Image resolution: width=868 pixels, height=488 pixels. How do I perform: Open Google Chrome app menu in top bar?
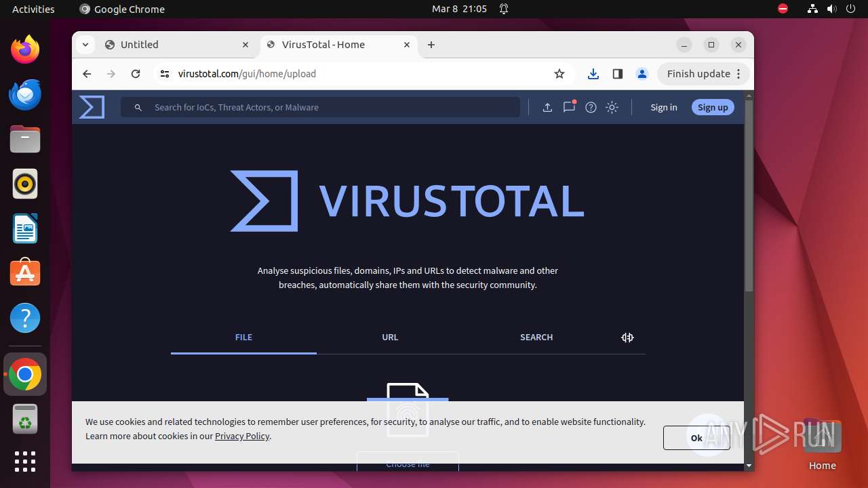[122, 9]
